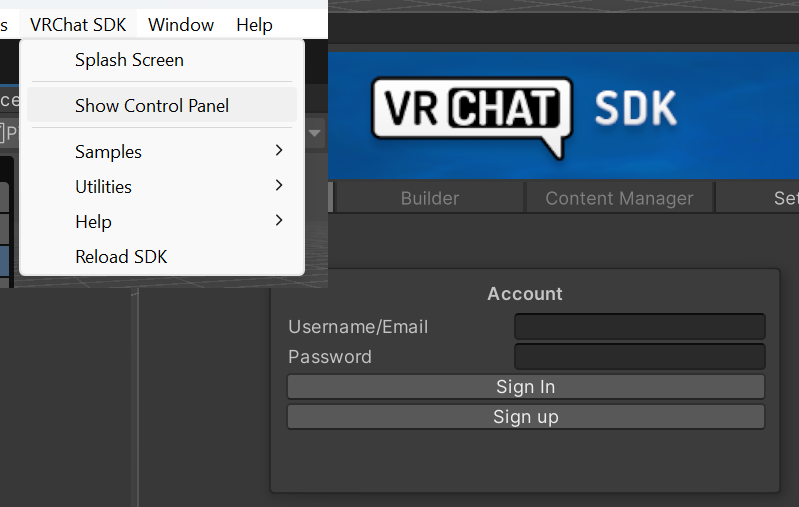Open Help submenu in VRChat SDK dropdown
The height and width of the screenshot is (507, 799).
pos(162,222)
